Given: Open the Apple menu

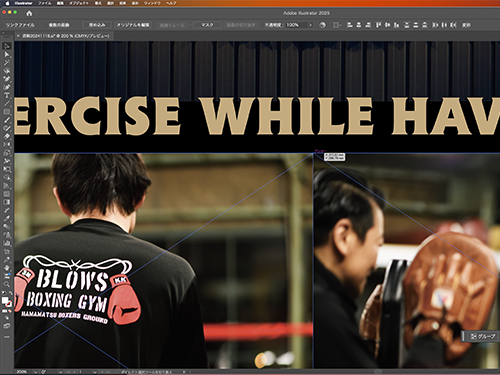Looking at the screenshot, I should tap(7, 3).
